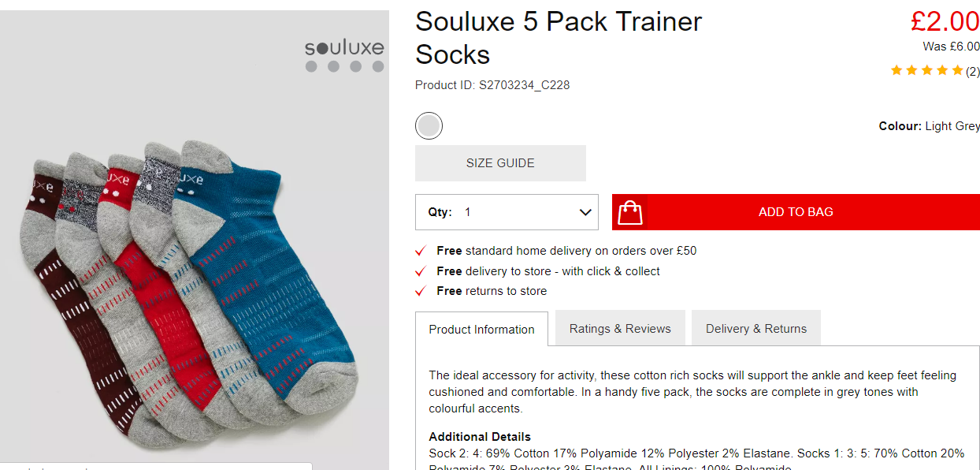The height and width of the screenshot is (470, 980).
Task: Click the review count (2) link
Action: point(973,72)
